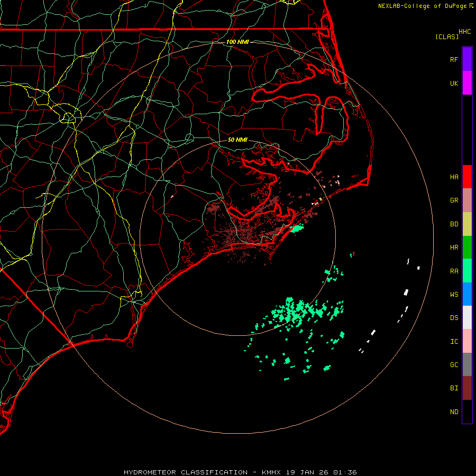
Task: Click the UK legend label
Action: (454, 83)
